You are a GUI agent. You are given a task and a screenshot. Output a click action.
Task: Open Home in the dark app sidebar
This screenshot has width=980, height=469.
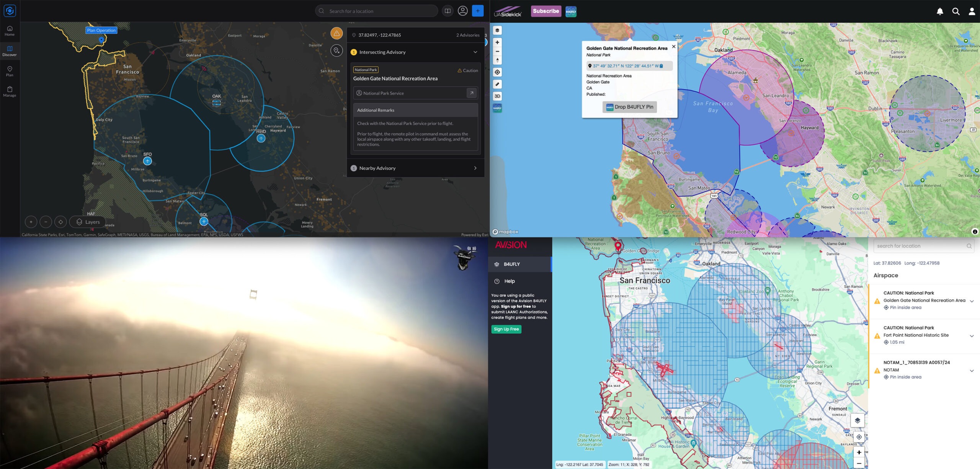[x=10, y=31]
